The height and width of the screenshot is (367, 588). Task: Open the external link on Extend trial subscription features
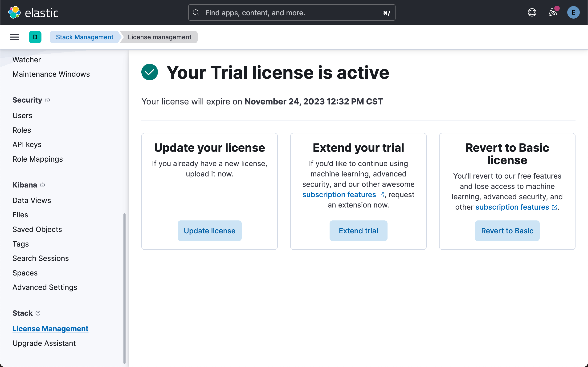click(381, 194)
